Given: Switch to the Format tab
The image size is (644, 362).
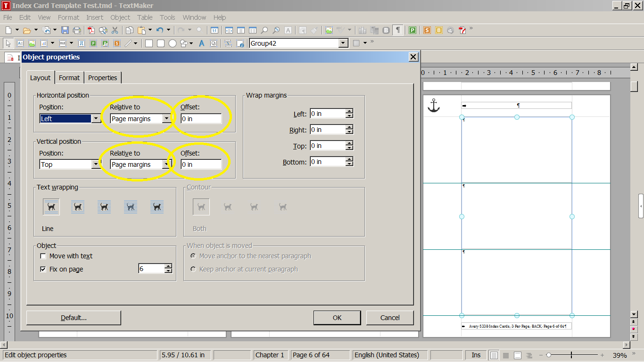Looking at the screenshot, I should pyautogui.click(x=69, y=78).
